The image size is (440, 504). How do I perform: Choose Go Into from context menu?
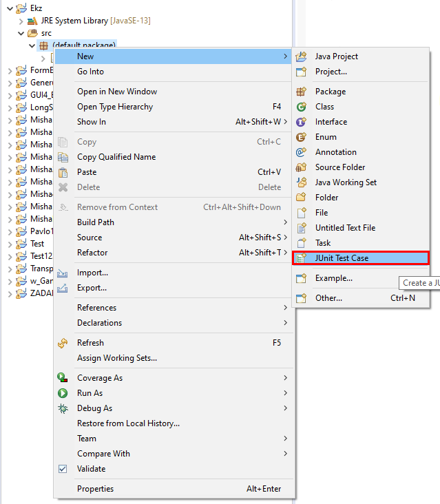[174, 72]
